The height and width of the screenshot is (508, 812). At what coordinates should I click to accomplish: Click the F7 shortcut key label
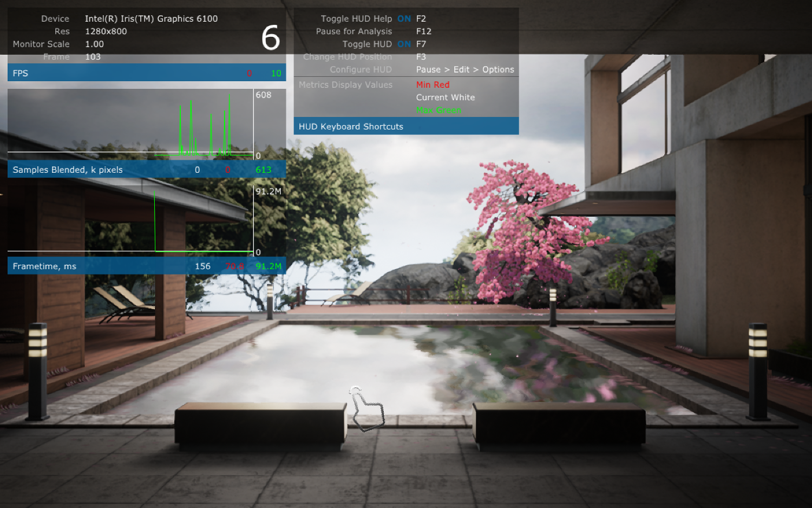coord(421,44)
